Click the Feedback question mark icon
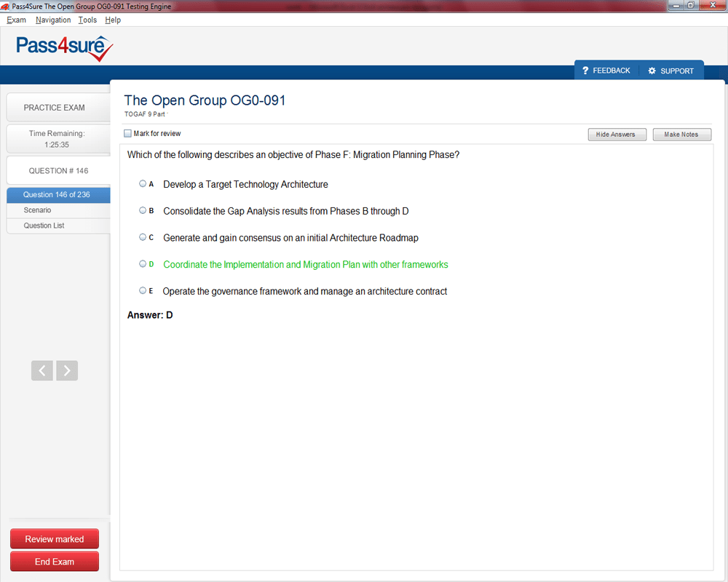Viewport: 728px width, 582px height. pos(585,71)
